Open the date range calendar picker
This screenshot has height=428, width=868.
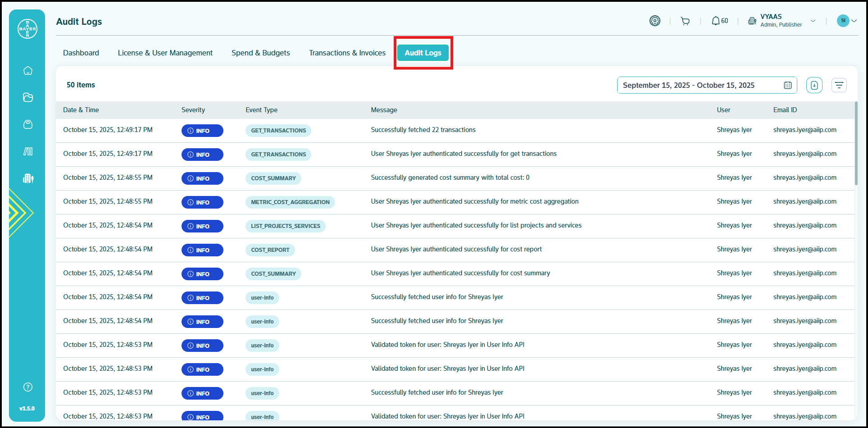tap(787, 85)
